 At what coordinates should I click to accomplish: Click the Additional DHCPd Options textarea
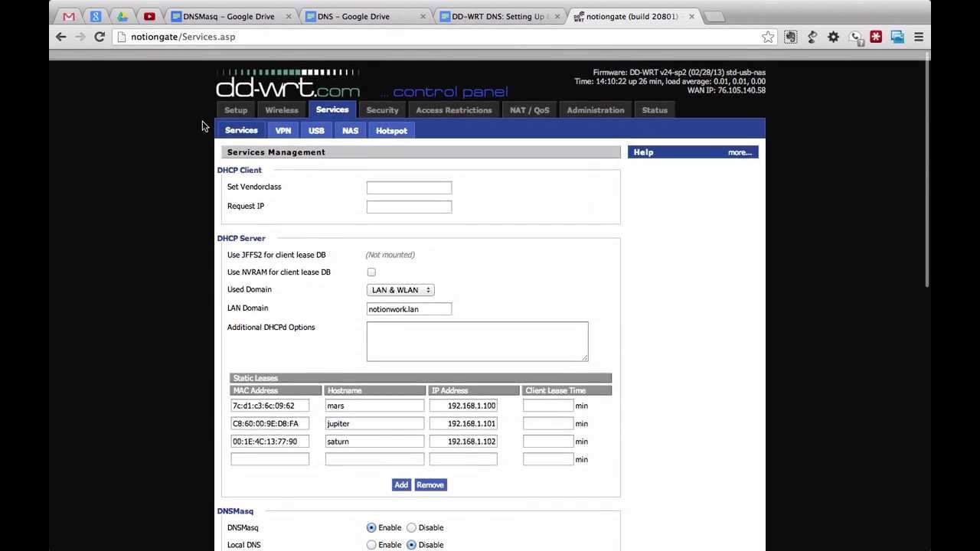(477, 341)
